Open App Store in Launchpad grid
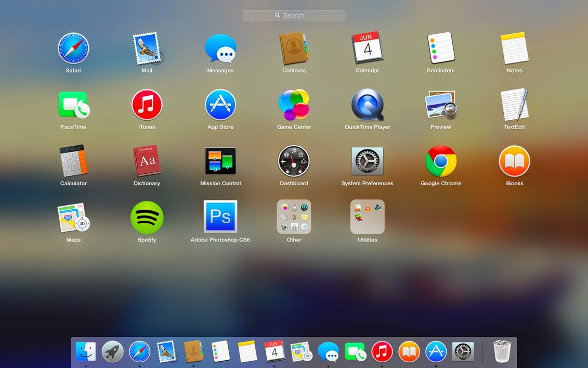Image resolution: width=588 pixels, height=368 pixels. pyautogui.click(x=220, y=105)
